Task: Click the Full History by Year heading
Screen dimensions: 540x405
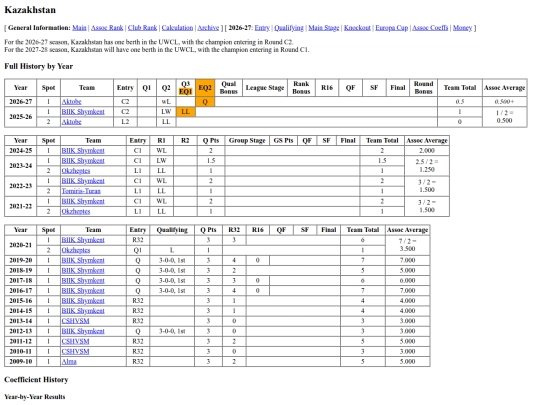Action: (x=39, y=66)
